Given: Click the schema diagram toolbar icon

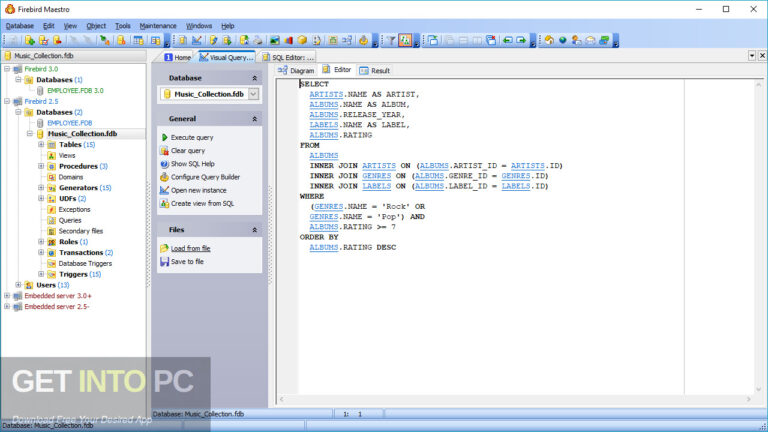Looking at the screenshot, I should (x=347, y=40).
